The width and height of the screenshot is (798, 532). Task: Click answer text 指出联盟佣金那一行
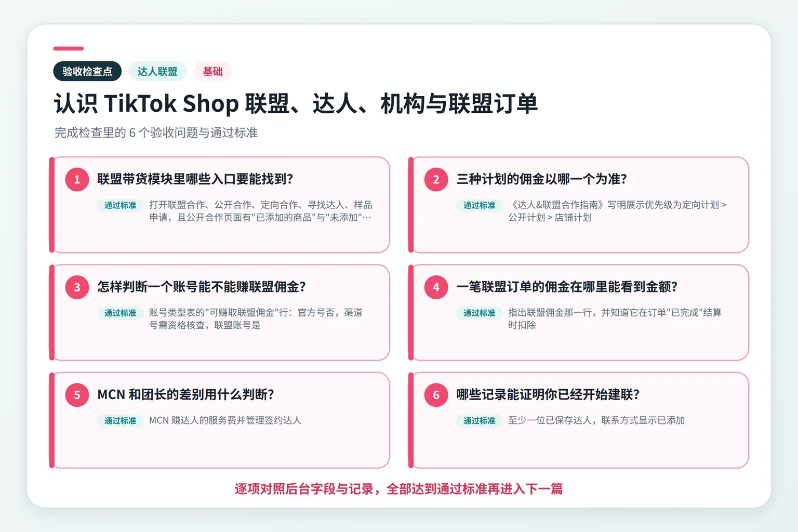(615, 318)
